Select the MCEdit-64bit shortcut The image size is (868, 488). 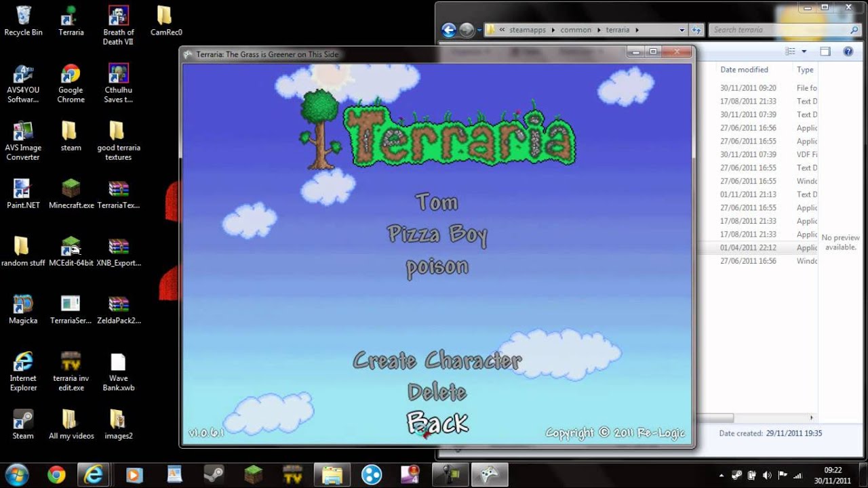click(71, 251)
